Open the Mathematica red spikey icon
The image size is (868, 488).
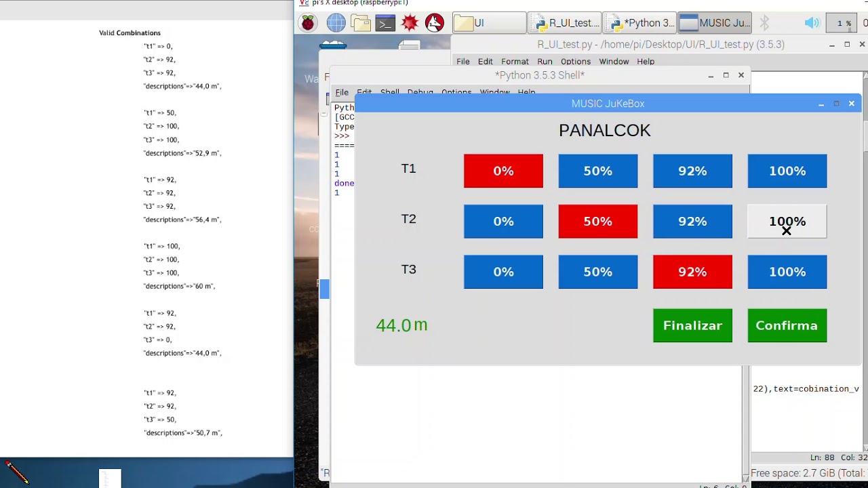[410, 23]
